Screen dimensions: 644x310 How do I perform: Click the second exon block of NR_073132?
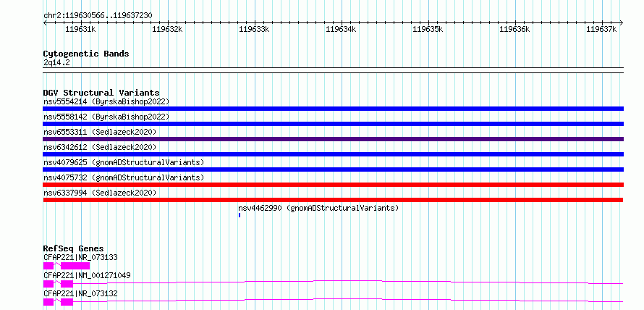tap(67, 302)
